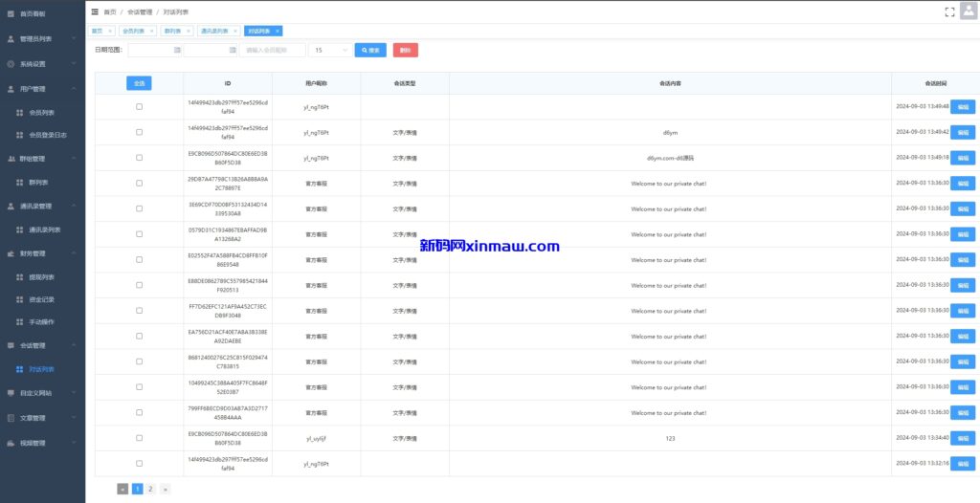Expand the 文章管理 sidebar section
Viewport: 980px width, 503px height.
pyautogui.click(x=38, y=418)
